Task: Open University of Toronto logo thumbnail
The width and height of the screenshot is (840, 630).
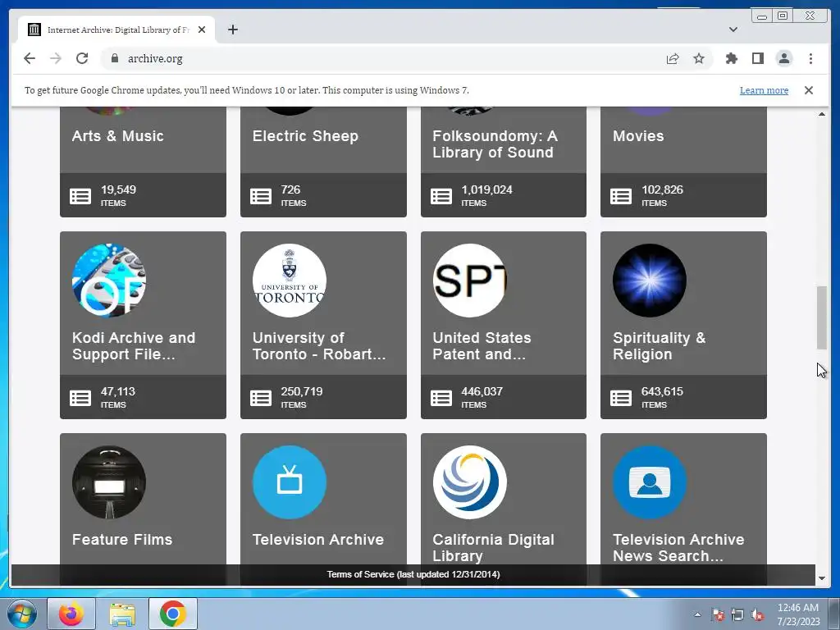Action: click(290, 281)
